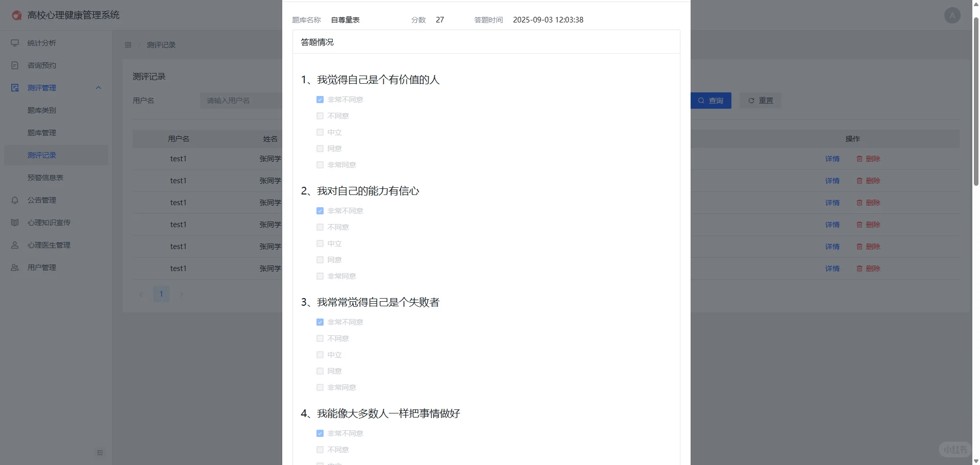Viewport: 980px width, 465px height.
Task: Click the 统计分析 monitor icon in sidebar
Action: [15, 43]
